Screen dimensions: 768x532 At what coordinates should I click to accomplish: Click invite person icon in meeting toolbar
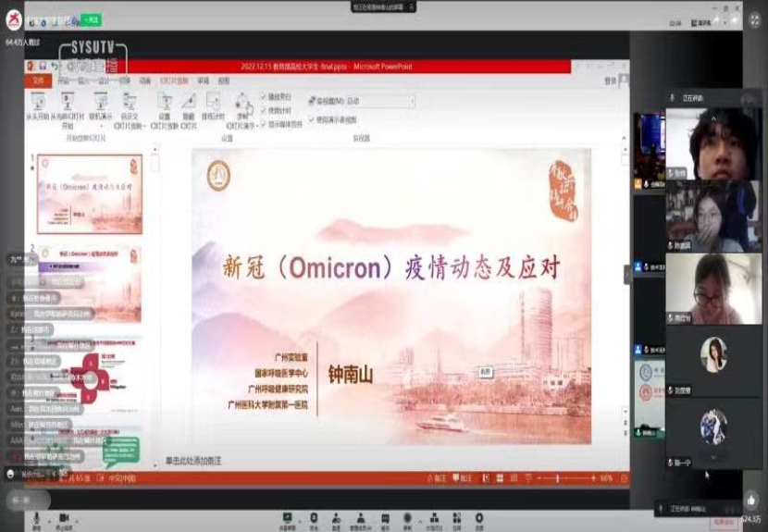(x=337, y=518)
